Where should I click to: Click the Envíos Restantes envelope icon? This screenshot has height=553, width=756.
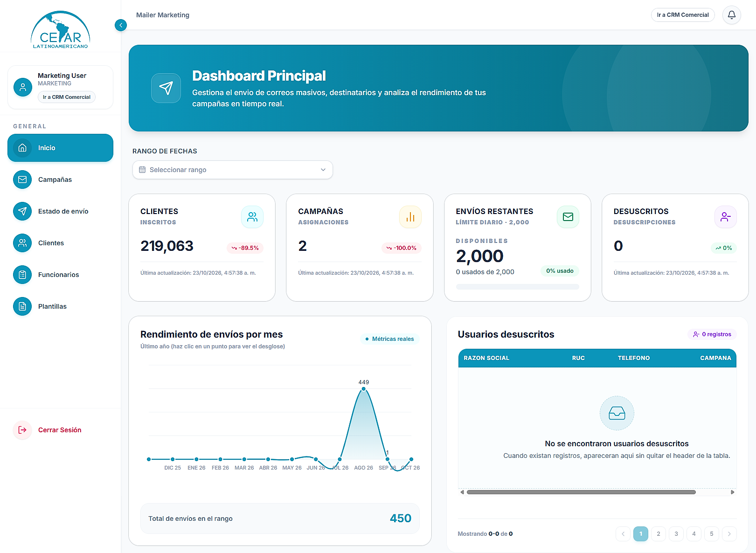pos(568,217)
